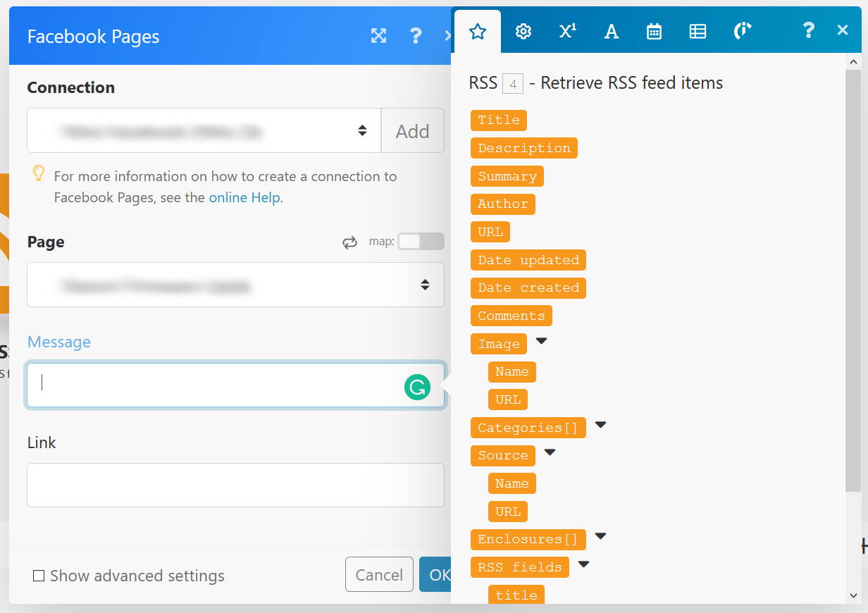The width and height of the screenshot is (868, 613).
Task: Click the help question mark in Facebook Pages header
Action: tap(416, 36)
